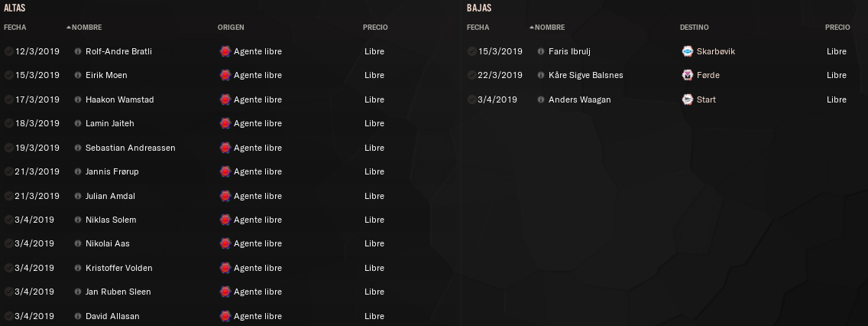
Task: Click the Destino column header in Bajas
Action: coord(694,28)
